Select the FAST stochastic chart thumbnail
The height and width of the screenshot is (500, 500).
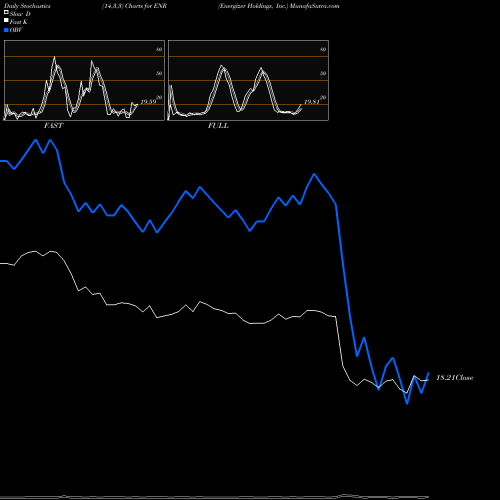point(84,80)
